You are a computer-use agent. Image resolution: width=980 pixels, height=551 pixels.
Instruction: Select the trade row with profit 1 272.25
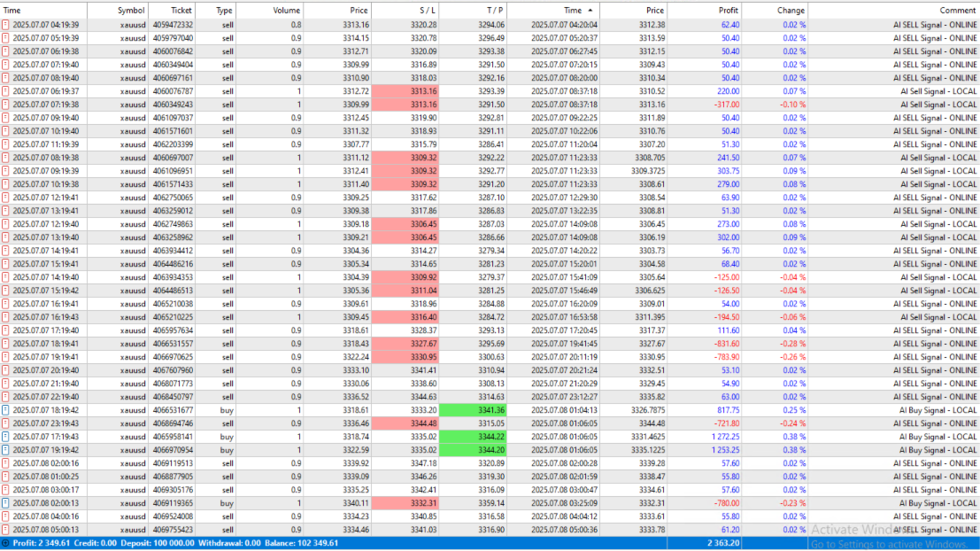(x=490, y=438)
